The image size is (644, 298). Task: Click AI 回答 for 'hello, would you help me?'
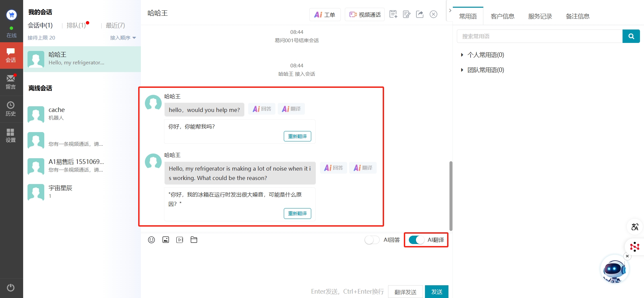click(262, 109)
